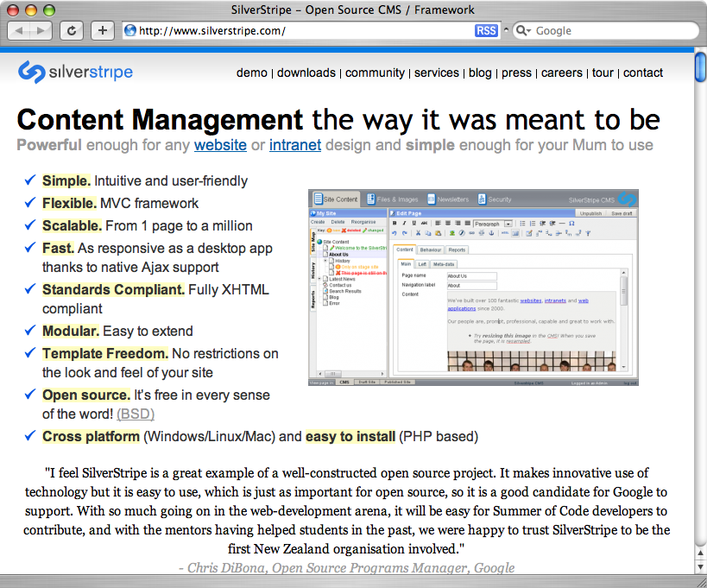Open the search magnifier dropdown
Screen dimensions: 707x588
tap(523, 31)
